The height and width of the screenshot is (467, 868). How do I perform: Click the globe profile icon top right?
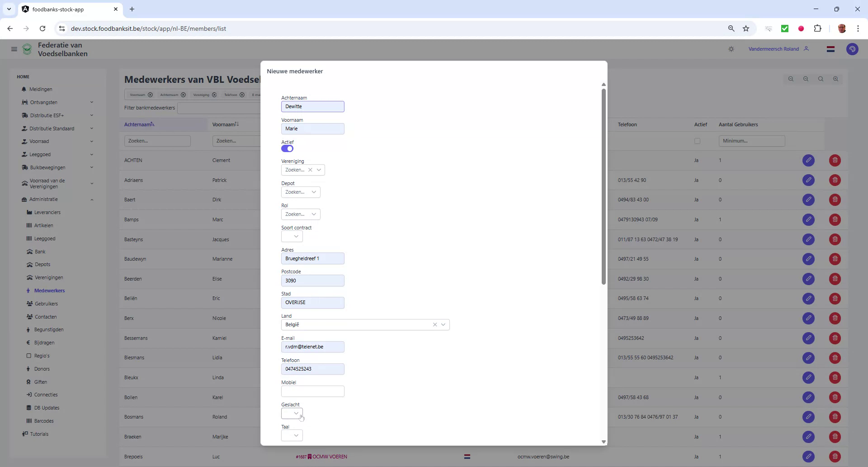[853, 49]
